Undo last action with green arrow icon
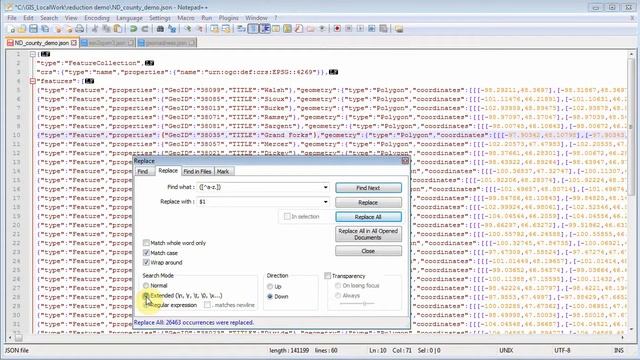Screen dimensions: 640x360 tap(133, 29)
